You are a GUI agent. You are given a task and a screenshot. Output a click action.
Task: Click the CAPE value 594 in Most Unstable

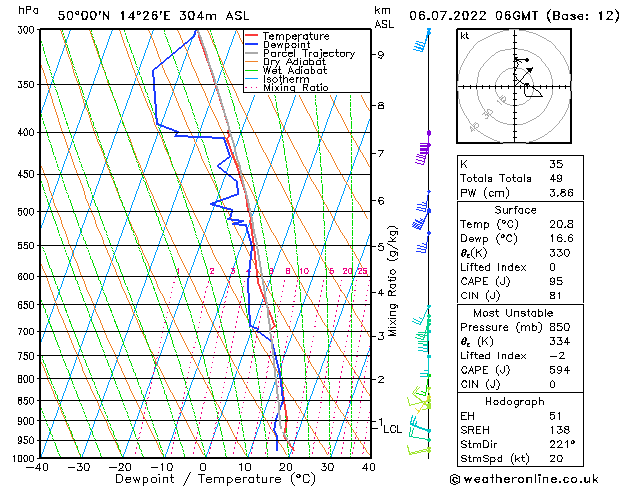tap(559, 370)
